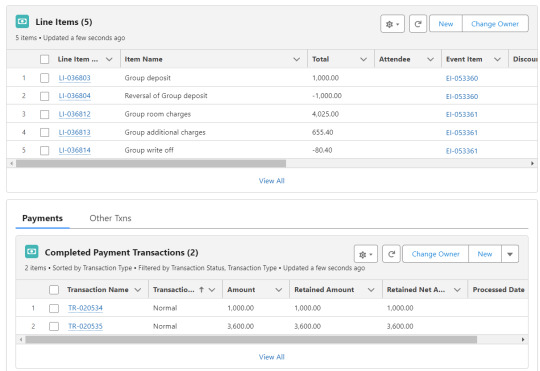Open Line Item column header dropdown
The image size is (540, 371).
(x=109, y=59)
